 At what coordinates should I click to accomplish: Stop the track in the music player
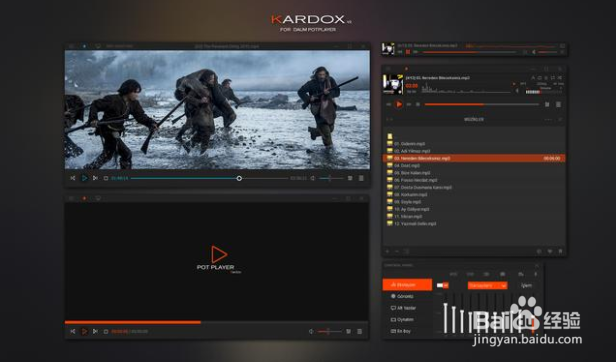click(418, 104)
